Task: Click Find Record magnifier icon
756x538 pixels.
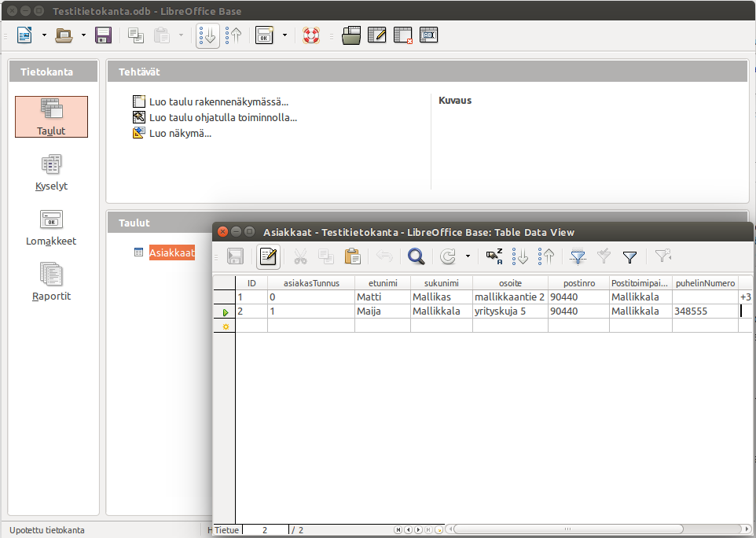Action: (416, 256)
